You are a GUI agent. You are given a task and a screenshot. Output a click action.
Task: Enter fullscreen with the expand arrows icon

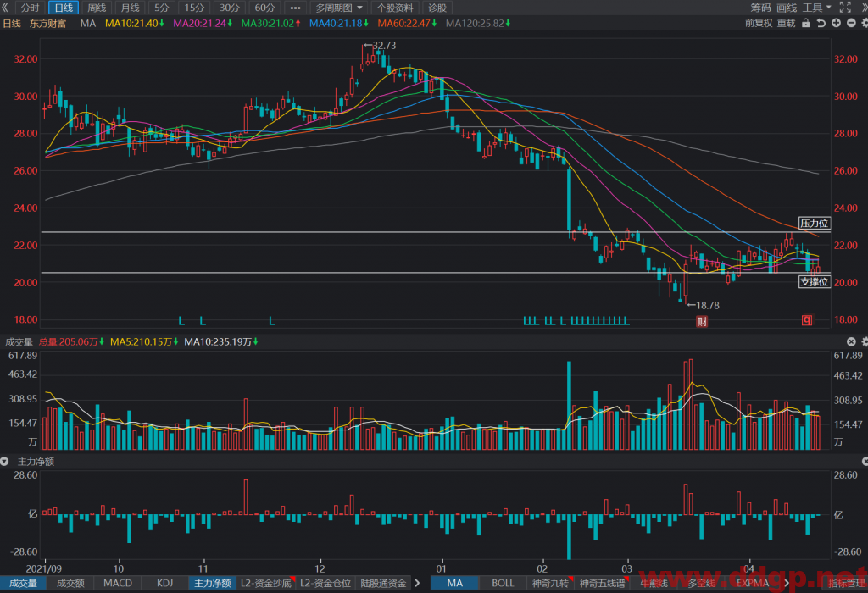coord(845,8)
